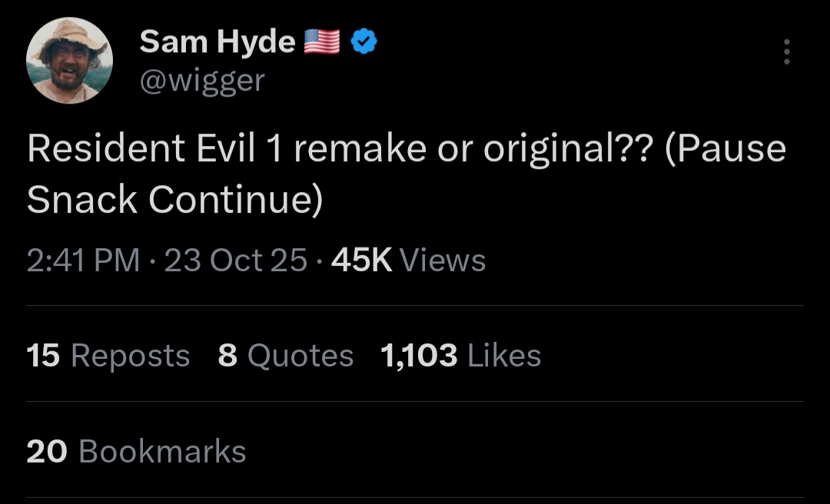Click the 45K view count number
The image size is (830, 504).
pyautogui.click(x=361, y=260)
